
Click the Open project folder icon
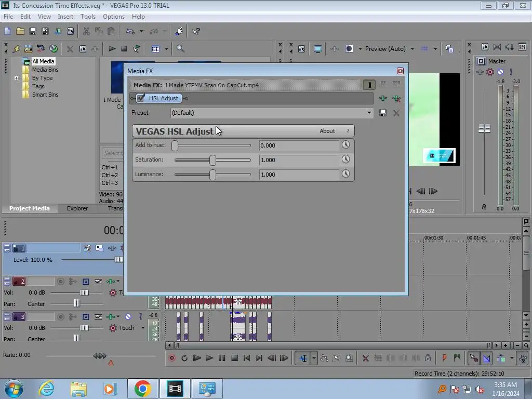coord(20,31)
